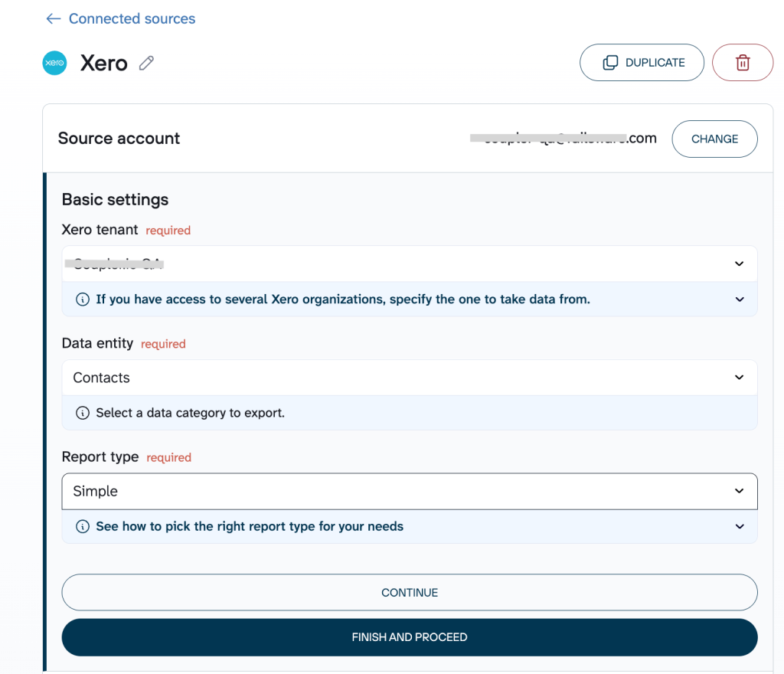Click the FINISH AND PROCEED button
This screenshot has height=674, width=784.
pyautogui.click(x=409, y=636)
